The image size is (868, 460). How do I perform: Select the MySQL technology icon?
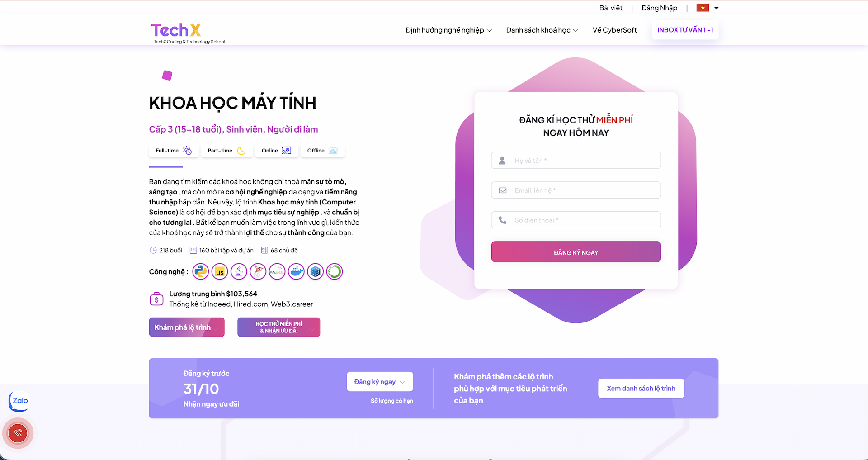277,271
